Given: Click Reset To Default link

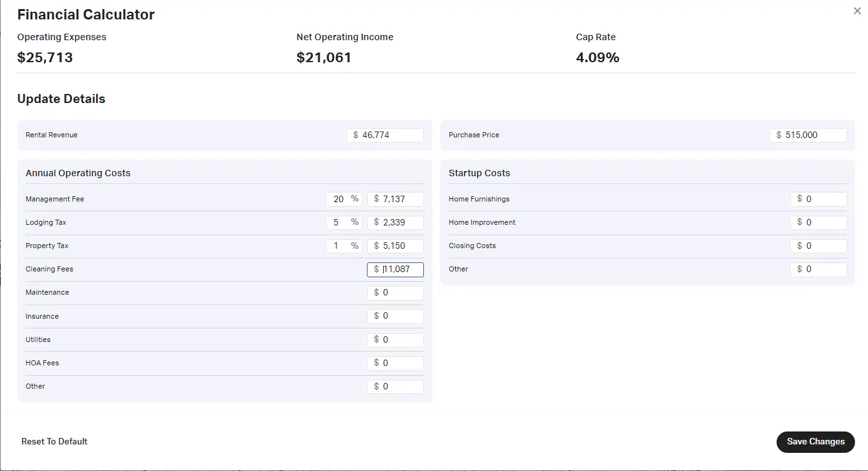Looking at the screenshot, I should point(54,442).
